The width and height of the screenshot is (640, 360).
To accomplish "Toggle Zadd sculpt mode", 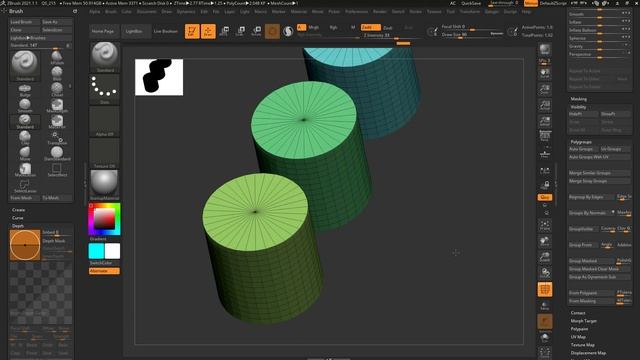I will (371, 27).
